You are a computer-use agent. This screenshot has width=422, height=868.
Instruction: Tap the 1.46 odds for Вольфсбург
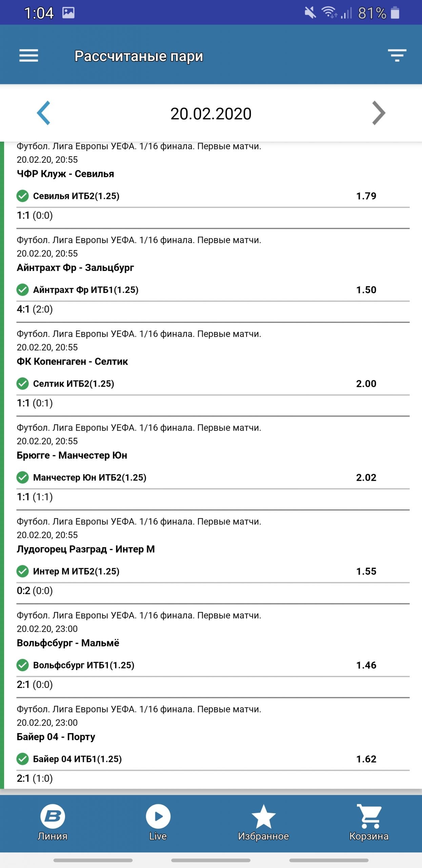coord(366,665)
